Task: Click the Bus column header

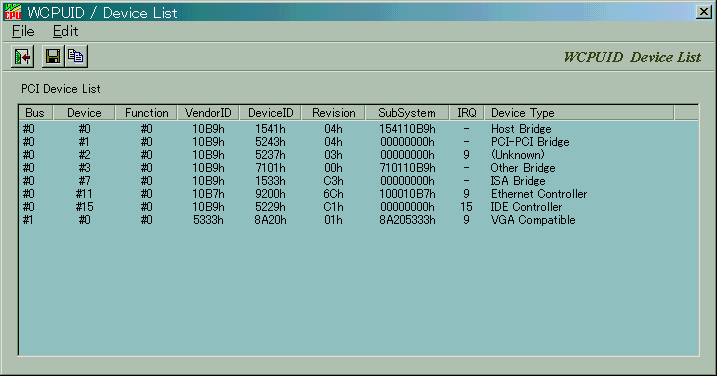Action: pos(36,113)
